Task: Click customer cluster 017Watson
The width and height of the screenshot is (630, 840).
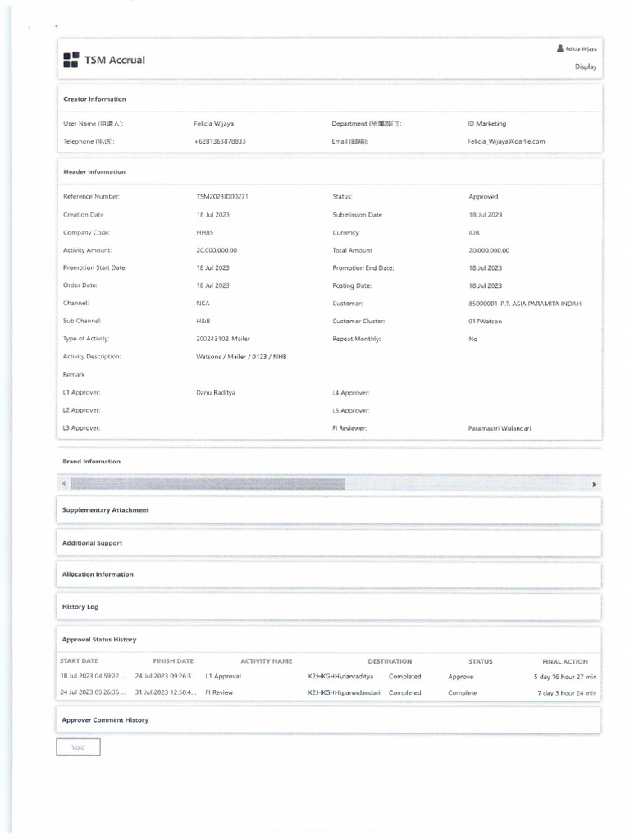Action: 486,322
